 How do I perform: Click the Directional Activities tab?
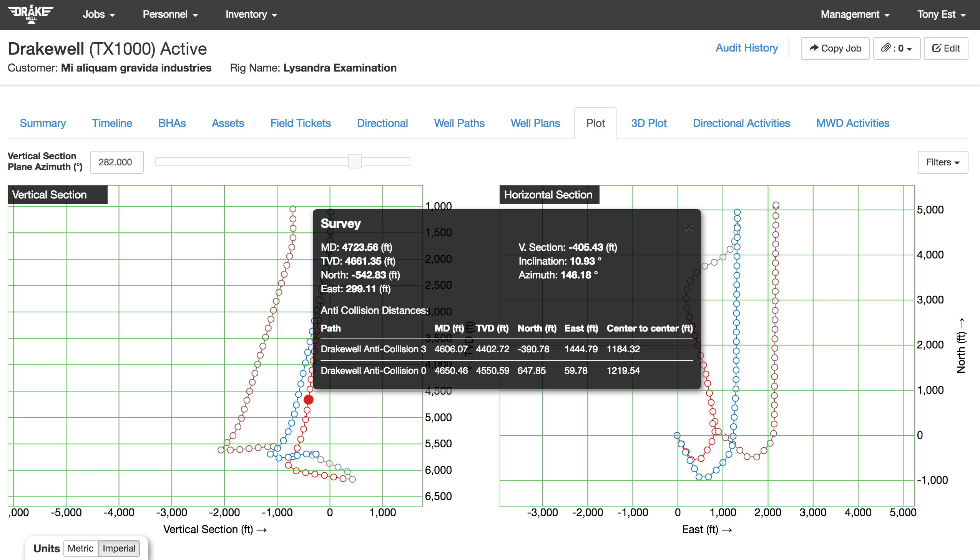pos(742,123)
